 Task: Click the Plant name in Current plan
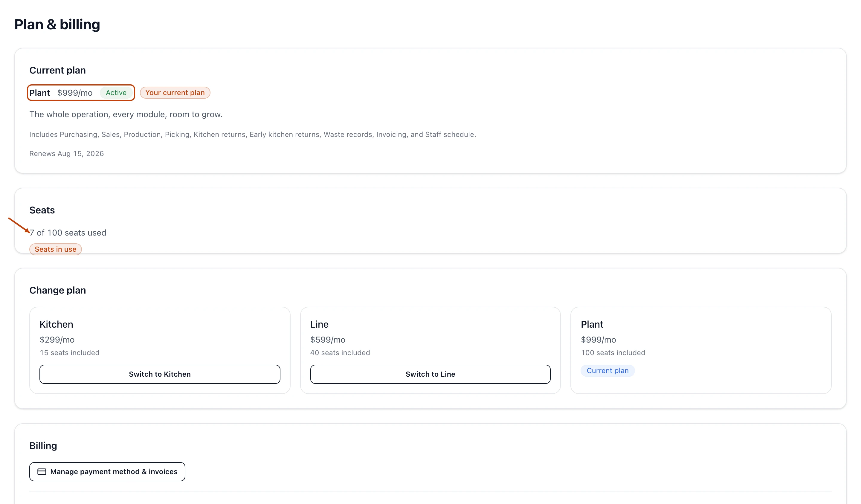point(40,93)
